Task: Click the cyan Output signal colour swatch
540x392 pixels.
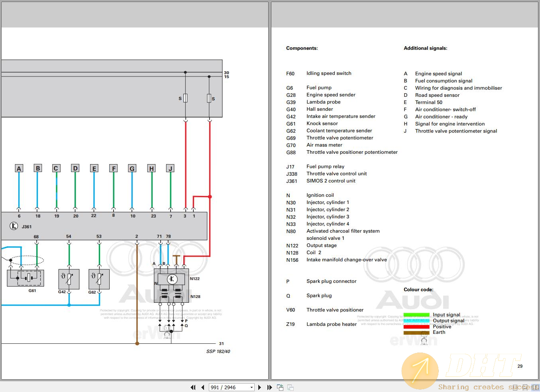Action: (x=416, y=320)
